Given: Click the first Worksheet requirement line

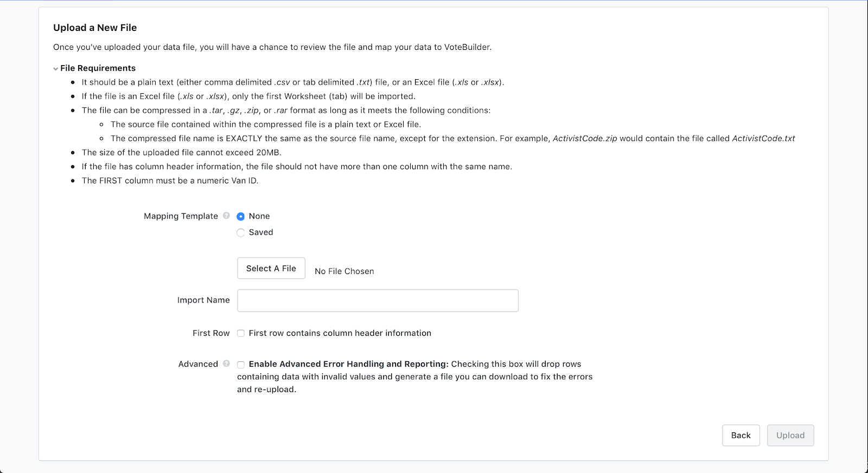Looking at the screenshot, I should pyautogui.click(x=248, y=96).
